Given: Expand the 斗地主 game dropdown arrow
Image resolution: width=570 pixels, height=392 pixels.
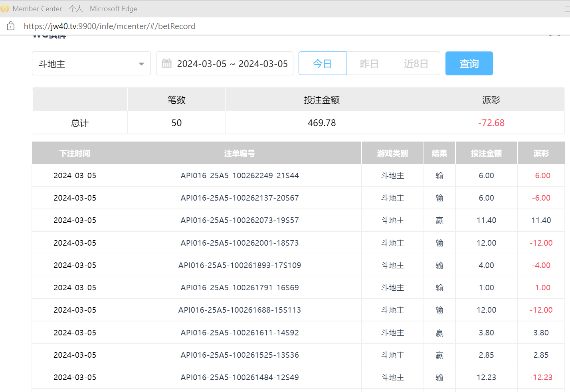Looking at the screenshot, I should pyautogui.click(x=141, y=64).
